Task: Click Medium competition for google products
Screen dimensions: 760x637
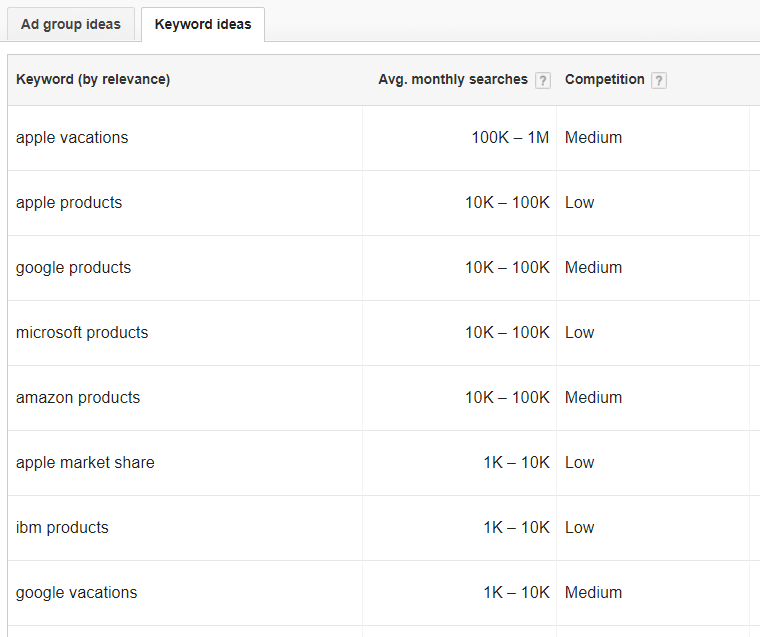Action: (x=593, y=268)
